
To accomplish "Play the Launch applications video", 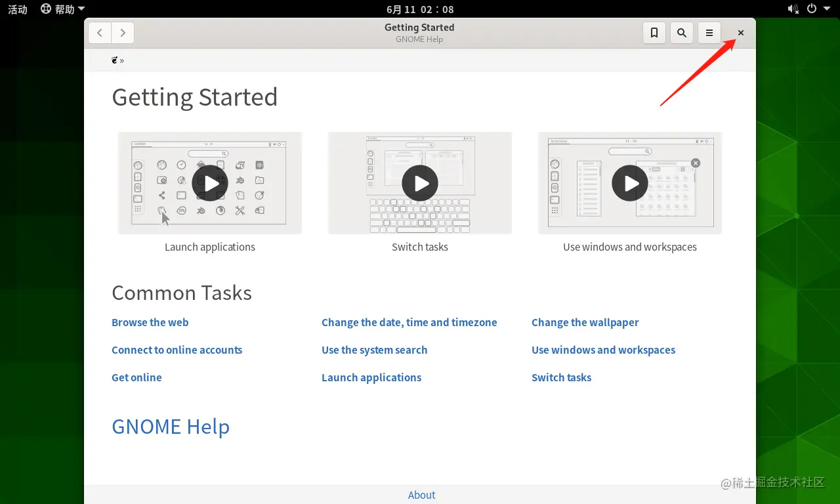I will click(x=210, y=183).
